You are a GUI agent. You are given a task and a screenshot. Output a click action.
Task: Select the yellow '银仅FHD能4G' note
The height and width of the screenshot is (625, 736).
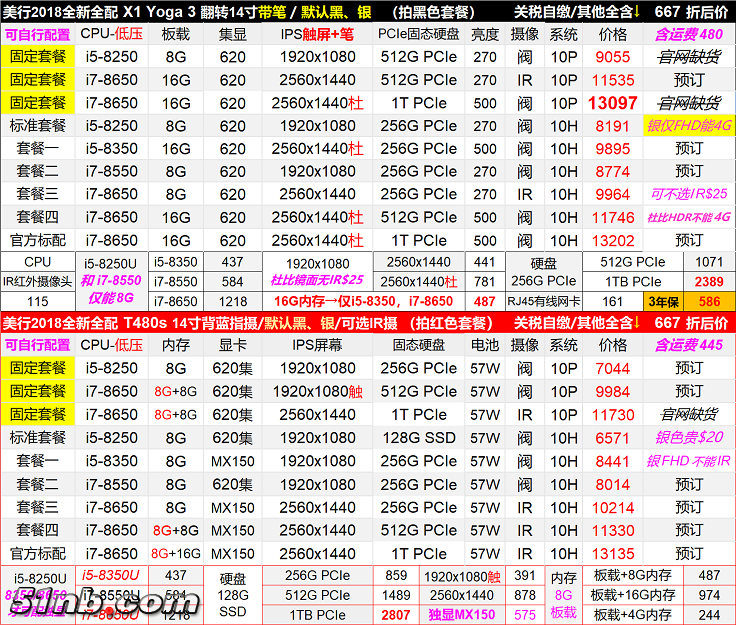coord(689,126)
